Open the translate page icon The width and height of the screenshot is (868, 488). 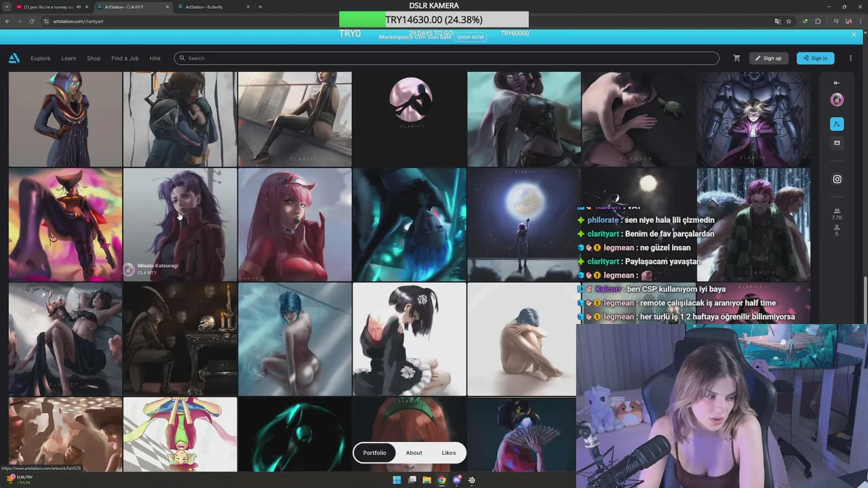777,21
